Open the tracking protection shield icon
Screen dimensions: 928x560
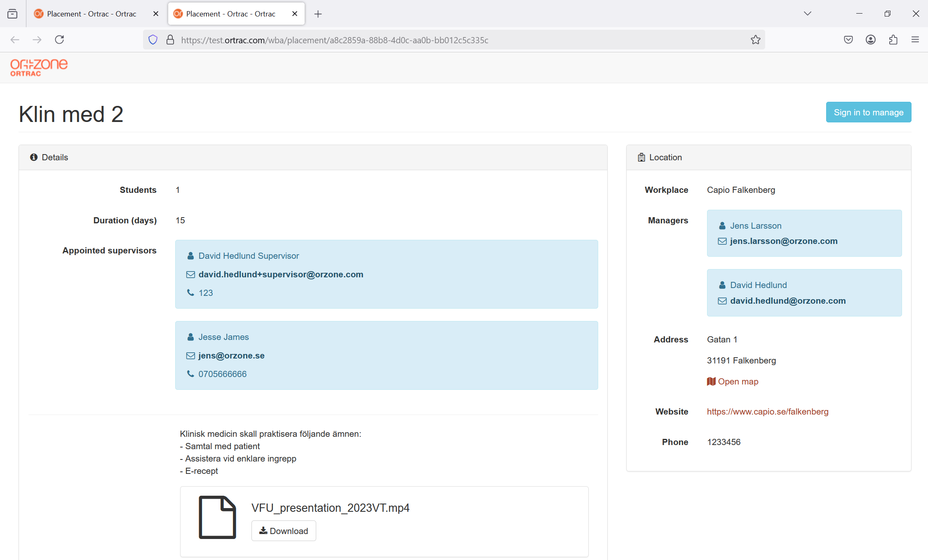pyautogui.click(x=153, y=40)
